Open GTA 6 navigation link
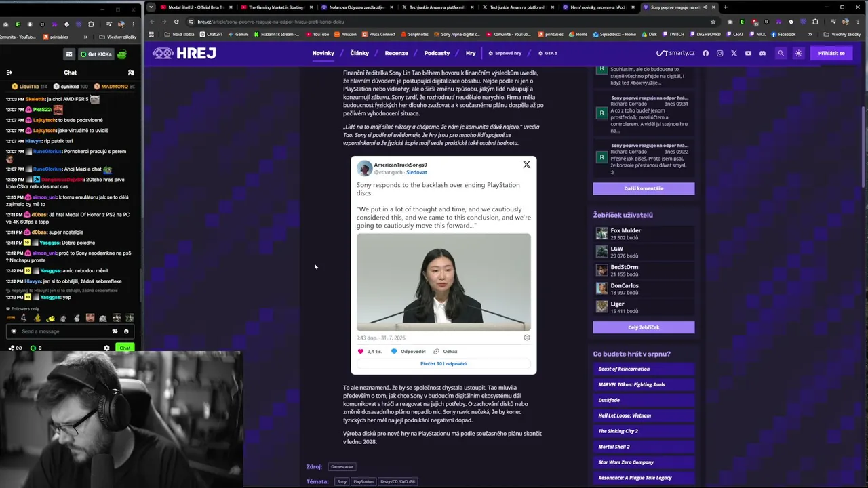 click(548, 53)
